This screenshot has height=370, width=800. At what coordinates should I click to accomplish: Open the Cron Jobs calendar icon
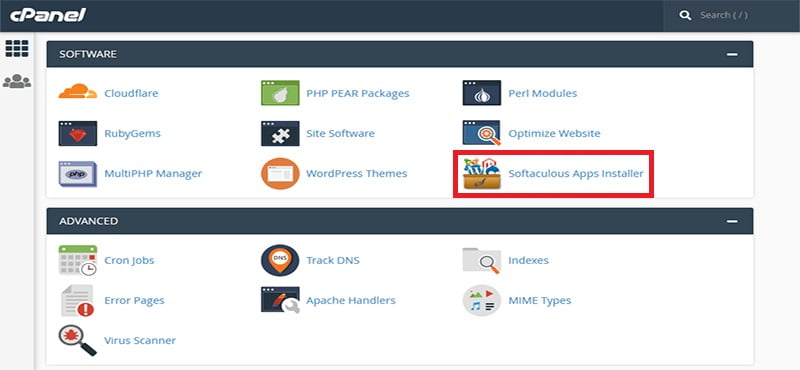coord(78,260)
